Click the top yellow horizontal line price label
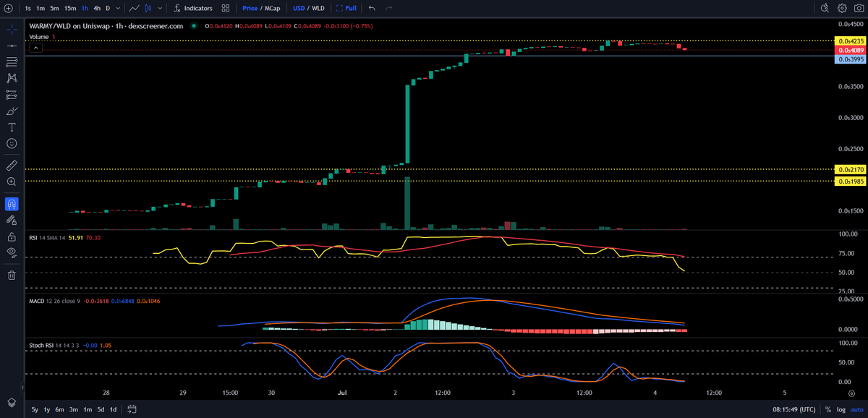 coord(850,41)
